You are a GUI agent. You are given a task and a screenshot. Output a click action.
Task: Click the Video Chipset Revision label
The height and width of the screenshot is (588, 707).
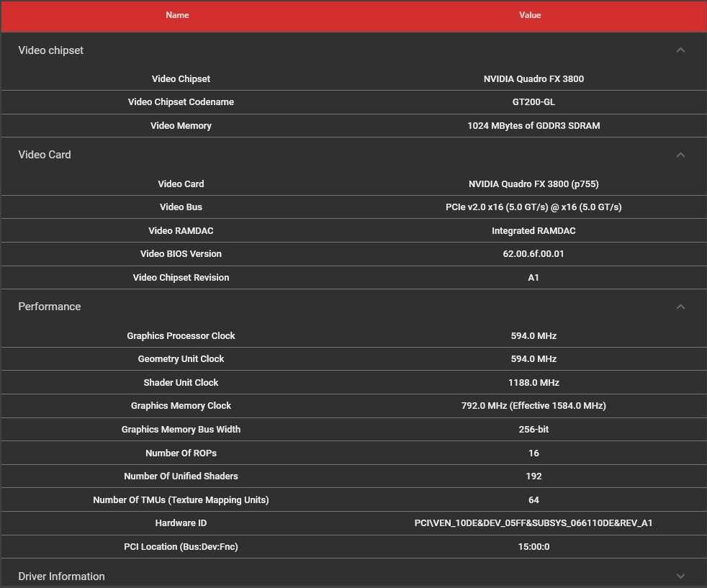[181, 278]
